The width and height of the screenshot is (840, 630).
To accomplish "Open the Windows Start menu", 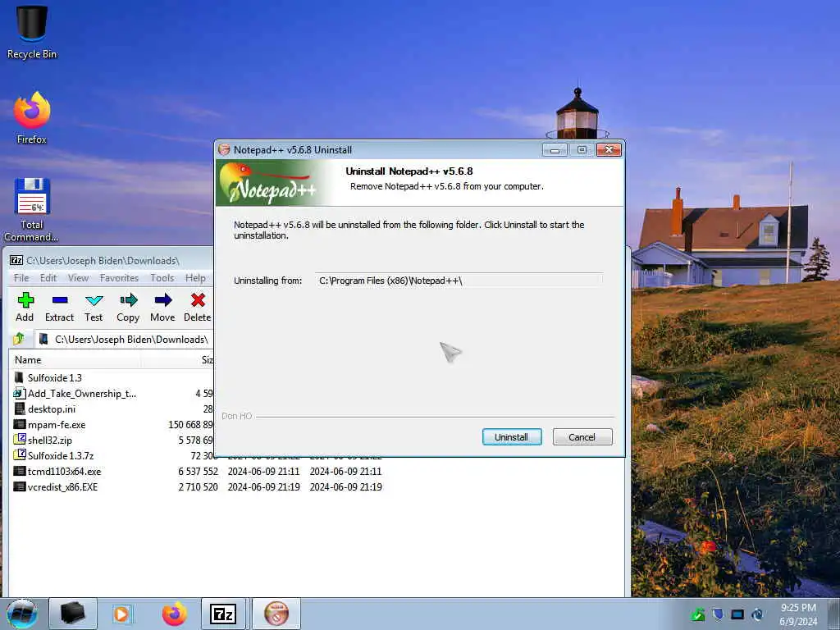I will (22, 614).
